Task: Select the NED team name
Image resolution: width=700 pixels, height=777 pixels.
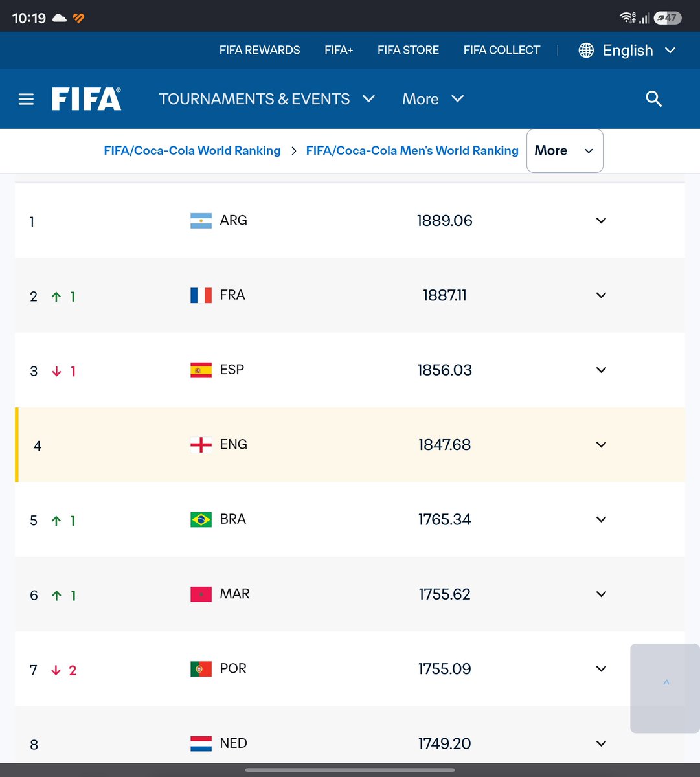Action: tap(233, 743)
